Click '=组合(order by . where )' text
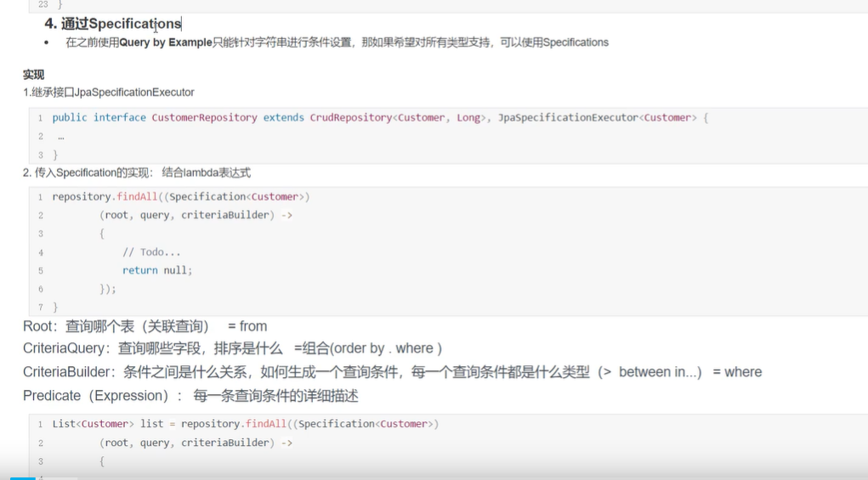This screenshot has width=868, height=480. pos(368,348)
